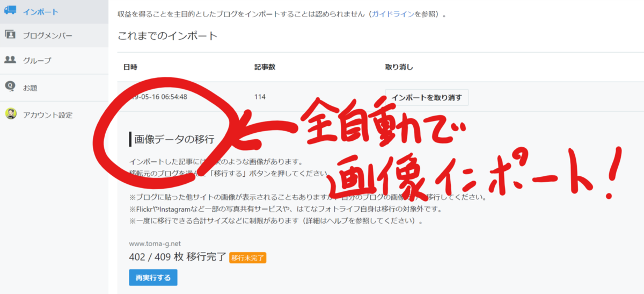Click the 画像データの移行 heading
The height and width of the screenshot is (294, 644).
click(174, 139)
